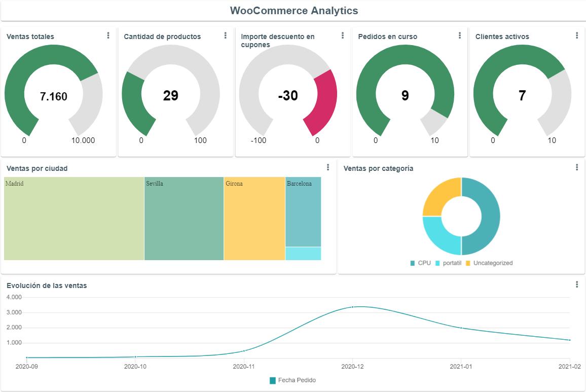
Task: Click the 29 product quantity value
Action: (171, 96)
